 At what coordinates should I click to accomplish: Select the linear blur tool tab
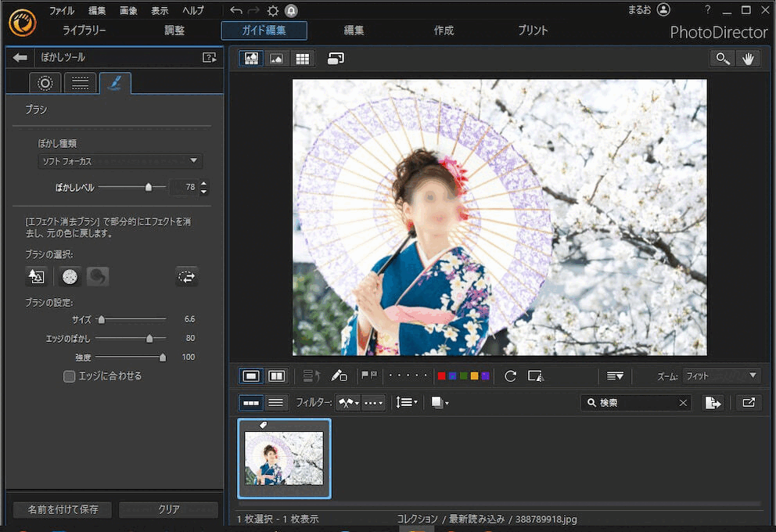(x=80, y=82)
